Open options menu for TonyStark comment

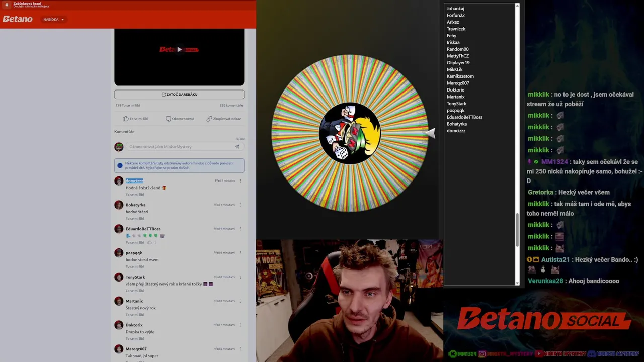click(240, 277)
